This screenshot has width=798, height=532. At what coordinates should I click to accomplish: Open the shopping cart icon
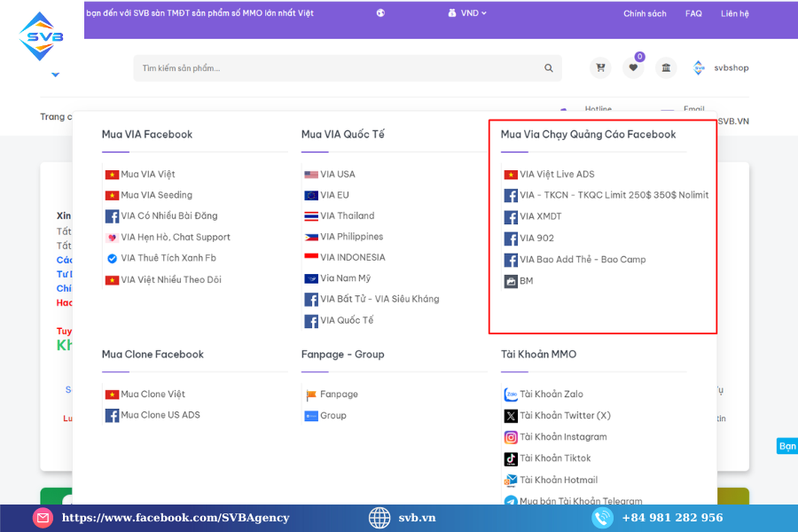click(x=600, y=67)
